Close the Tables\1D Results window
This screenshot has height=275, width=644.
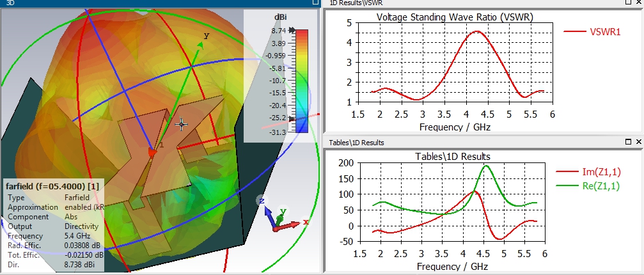(x=639, y=141)
